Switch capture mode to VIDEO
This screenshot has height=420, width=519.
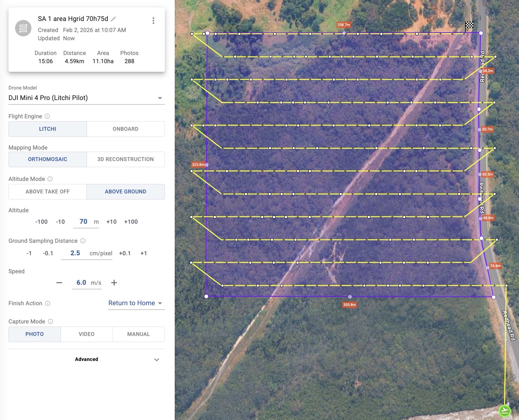point(86,334)
